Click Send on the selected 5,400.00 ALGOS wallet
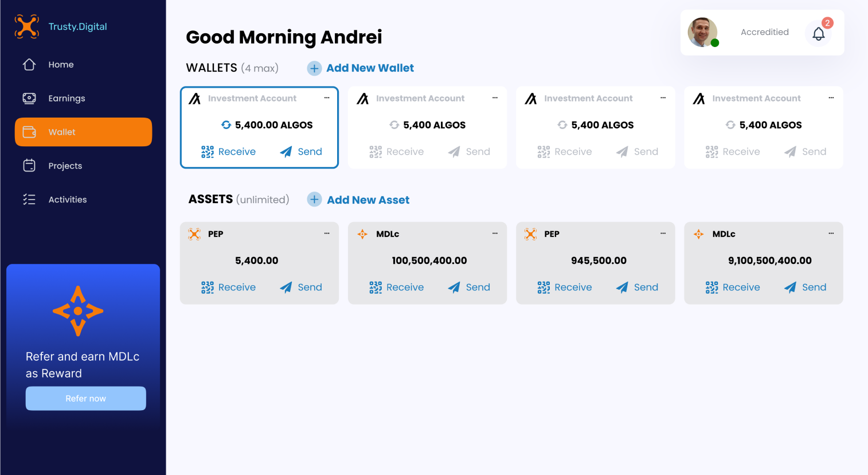The width and height of the screenshot is (868, 475). pyautogui.click(x=301, y=152)
